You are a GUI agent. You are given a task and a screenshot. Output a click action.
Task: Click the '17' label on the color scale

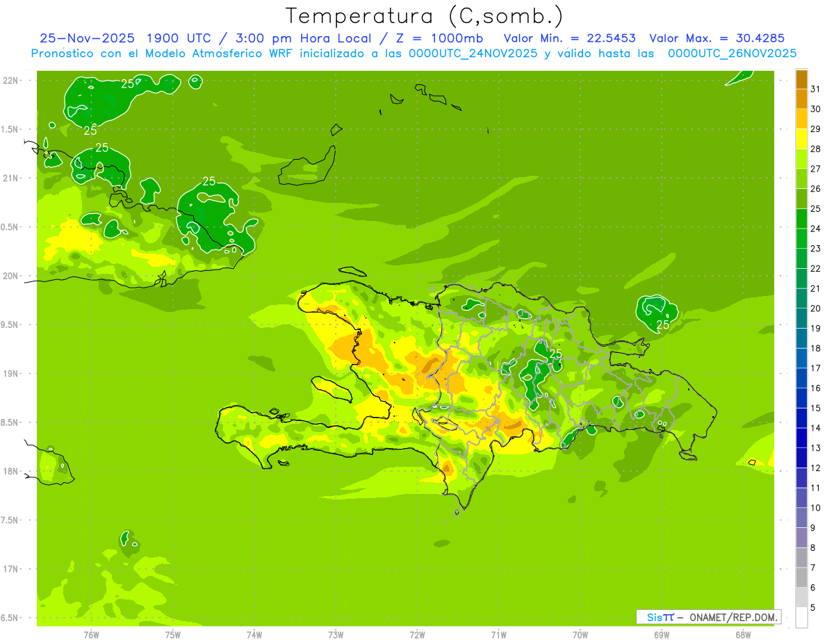coord(816,368)
